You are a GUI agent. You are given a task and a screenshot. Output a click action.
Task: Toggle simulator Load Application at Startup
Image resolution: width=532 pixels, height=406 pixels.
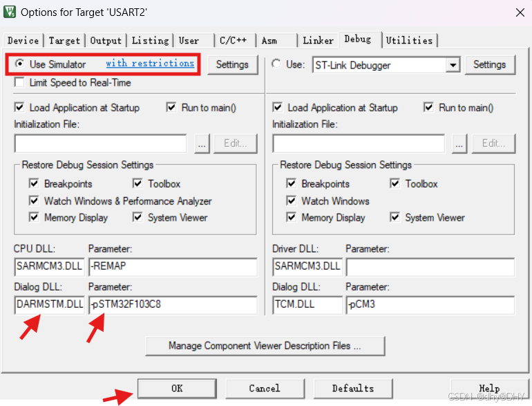pos(19,107)
